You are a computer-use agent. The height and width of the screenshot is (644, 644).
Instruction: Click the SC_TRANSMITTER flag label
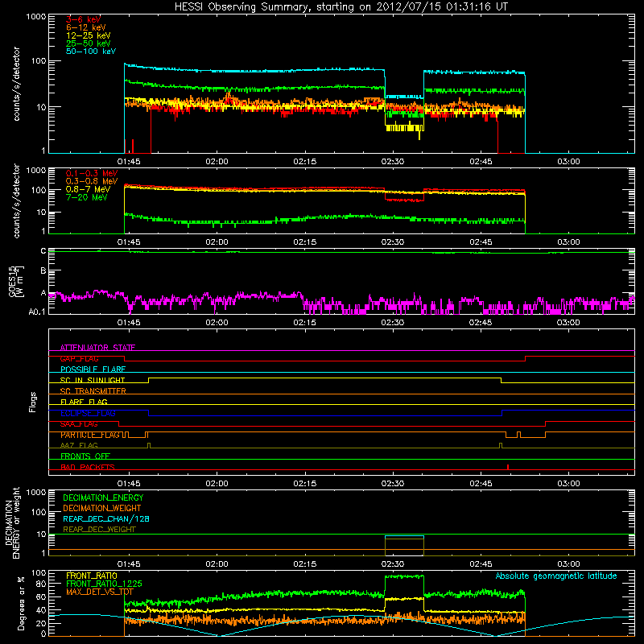pyautogui.click(x=93, y=391)
